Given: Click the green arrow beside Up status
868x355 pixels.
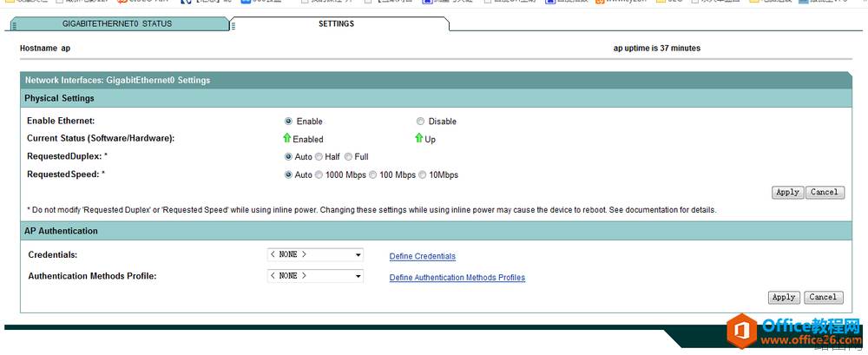Looking at the screenshot, I should click(419, 138).
